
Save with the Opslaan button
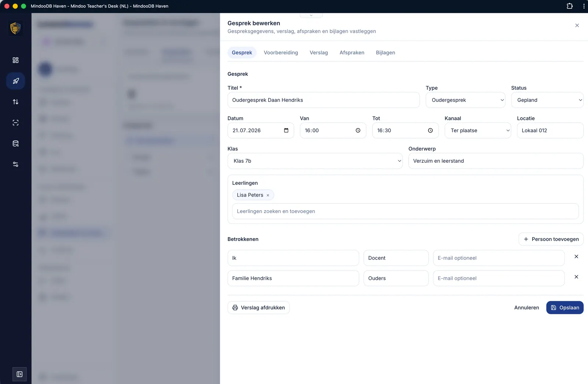tap(564, 308)
